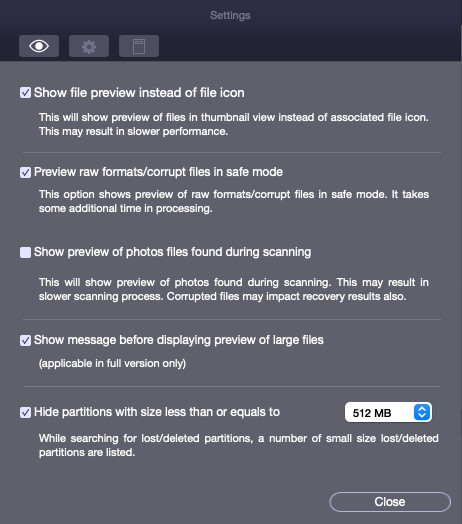Open the third tab with page icon
Viewport: 462px width, 524px height.
[x=139, y=46]
